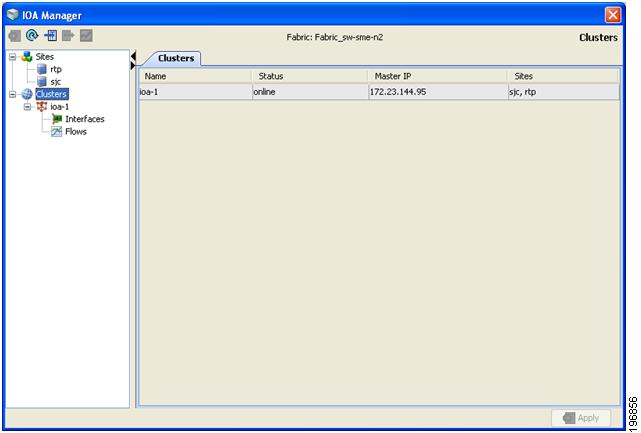Open Interfaces under ioa-1
The height and width of the screenshot is (433, 641).
[x=85, y=119]
